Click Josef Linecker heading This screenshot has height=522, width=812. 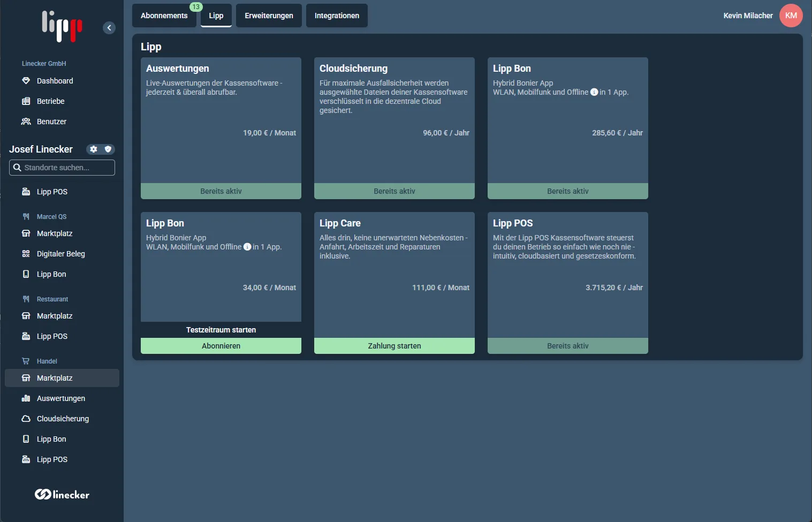(41, 149)
